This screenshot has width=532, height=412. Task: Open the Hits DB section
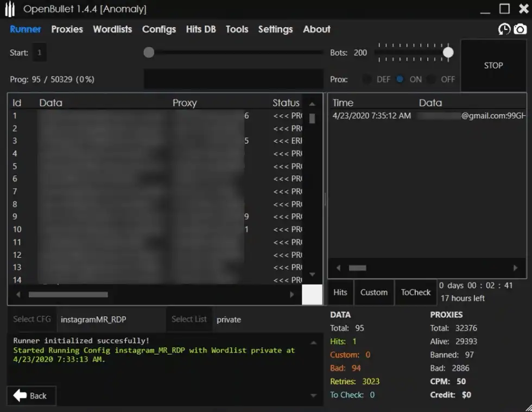[201, 29]
